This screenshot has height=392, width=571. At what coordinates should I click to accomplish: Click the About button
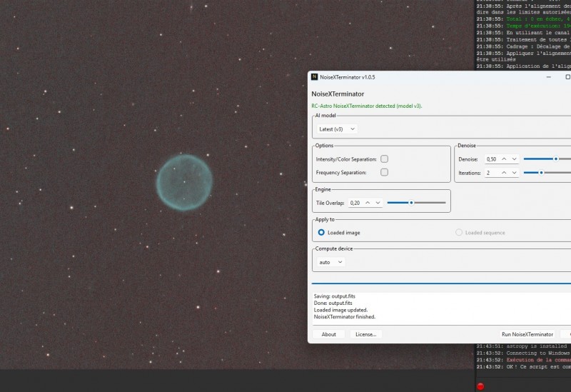(328, 334)
